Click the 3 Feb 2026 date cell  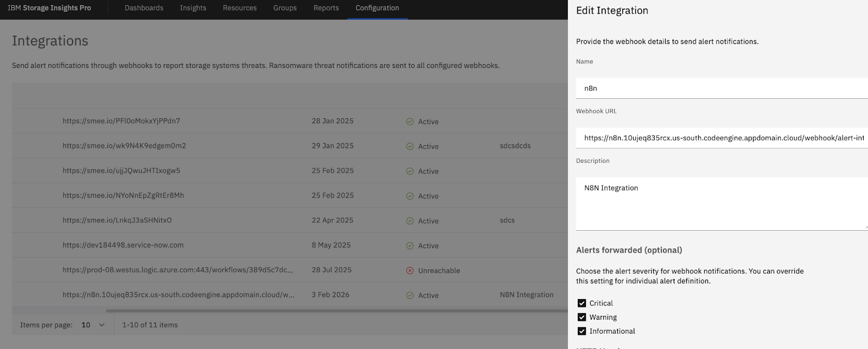coord(330,295)
